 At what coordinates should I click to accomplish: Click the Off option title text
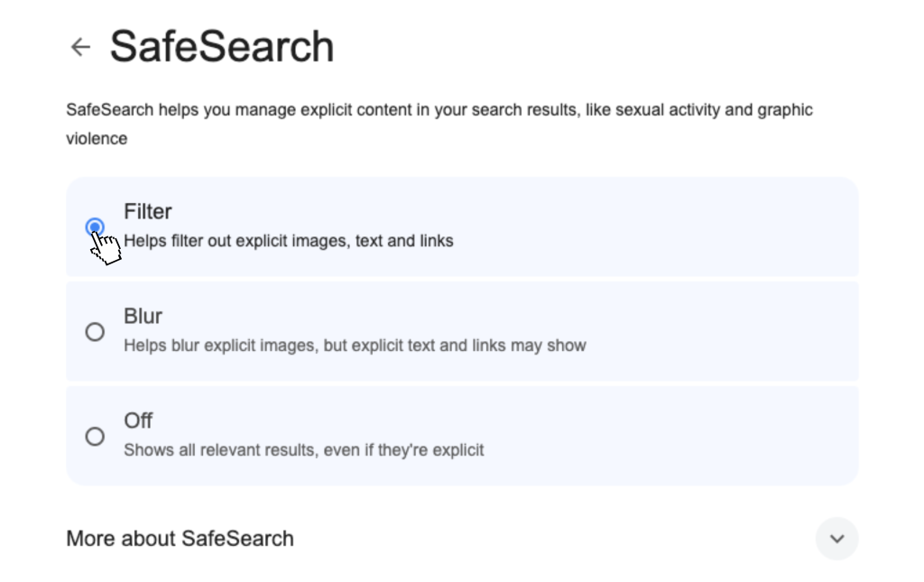[138, 420]
